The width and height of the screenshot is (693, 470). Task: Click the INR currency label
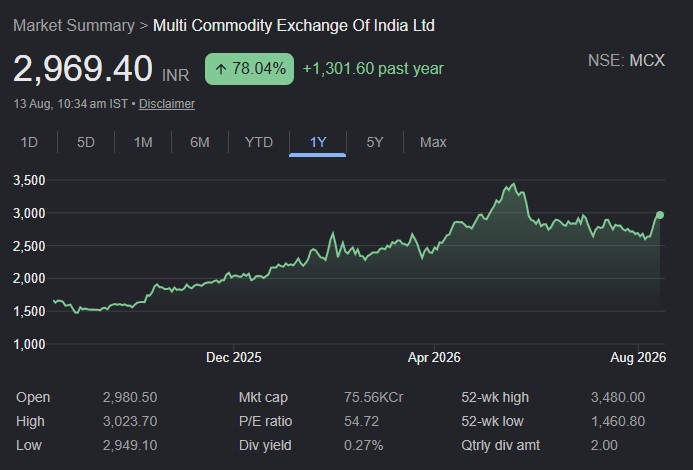tap(175, 75)
